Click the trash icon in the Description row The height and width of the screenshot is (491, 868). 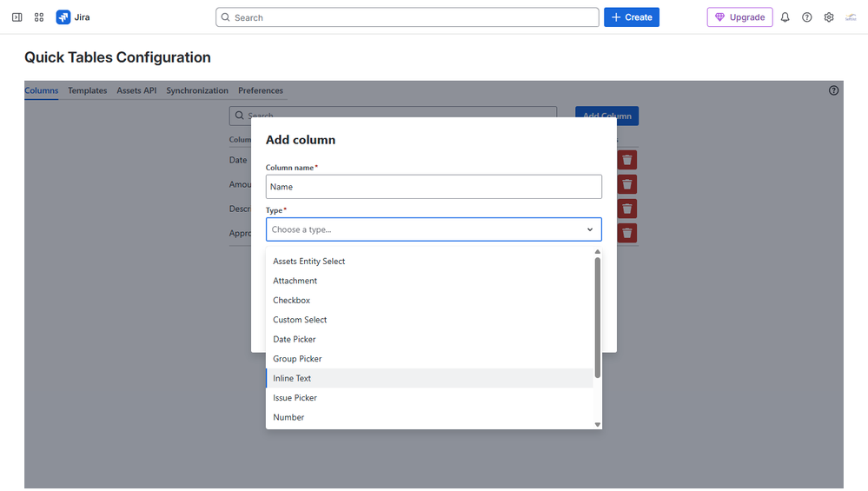[x=627, y=209]
